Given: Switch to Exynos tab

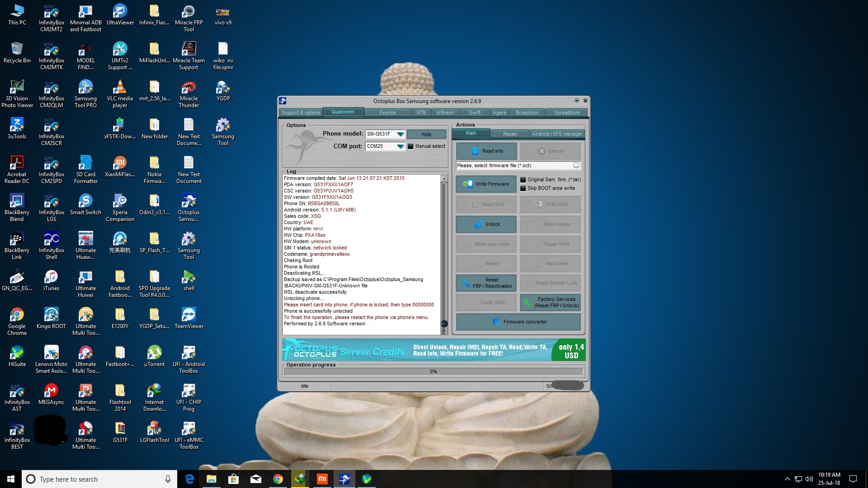Looking at the screenshot, I should coord(387,113).
